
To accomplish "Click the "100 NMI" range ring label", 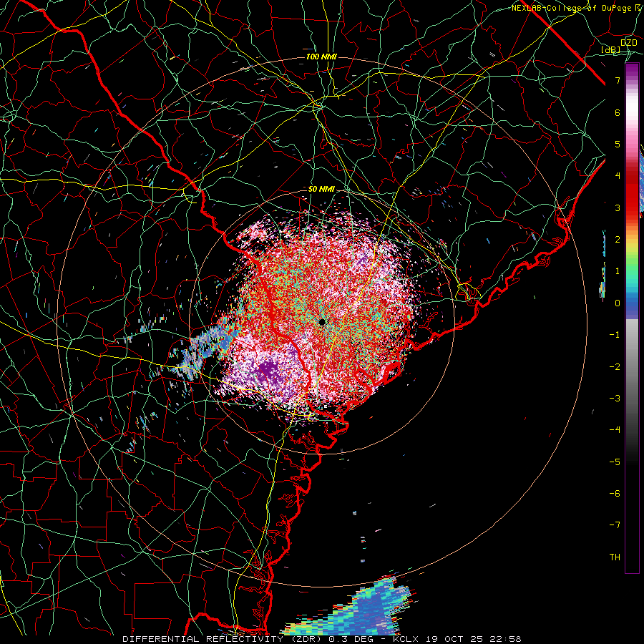I will point(321,57).
